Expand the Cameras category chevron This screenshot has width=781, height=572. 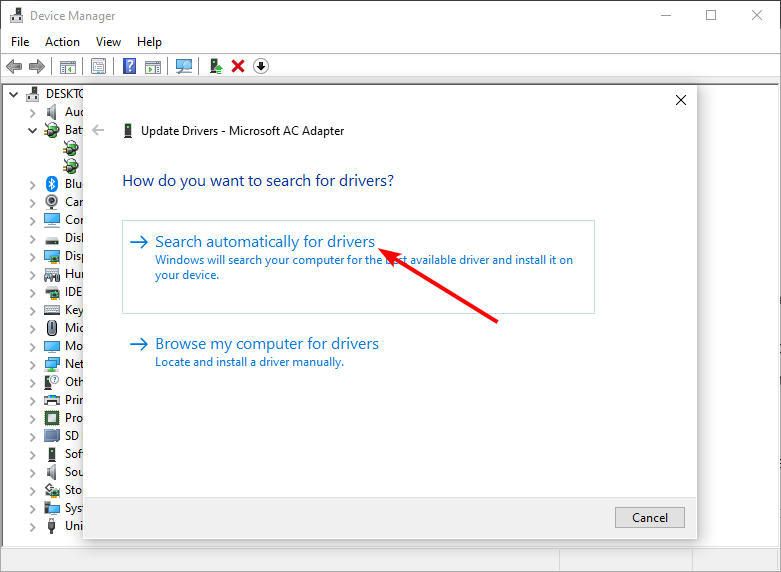(33, 203)
